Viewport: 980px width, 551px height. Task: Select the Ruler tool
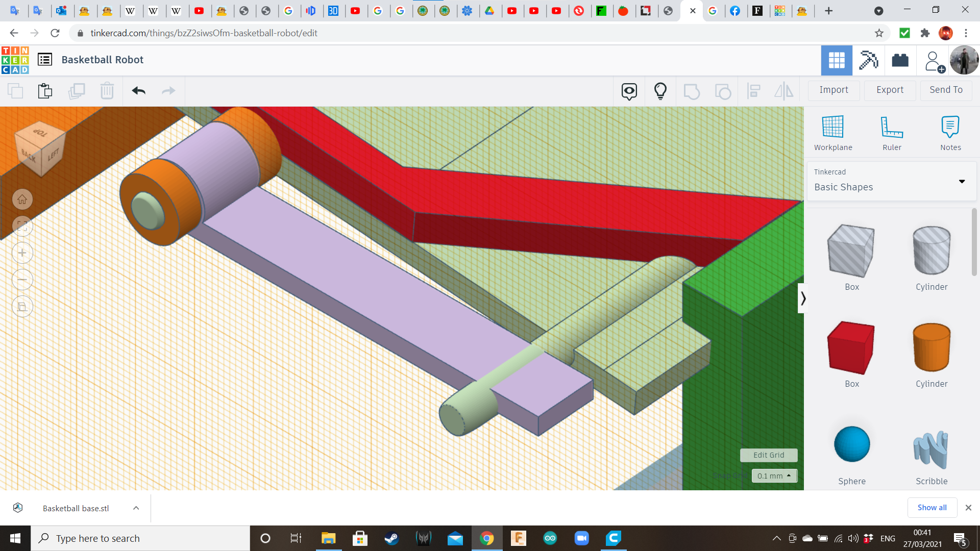pyautogui.click(x=892, y=127)
